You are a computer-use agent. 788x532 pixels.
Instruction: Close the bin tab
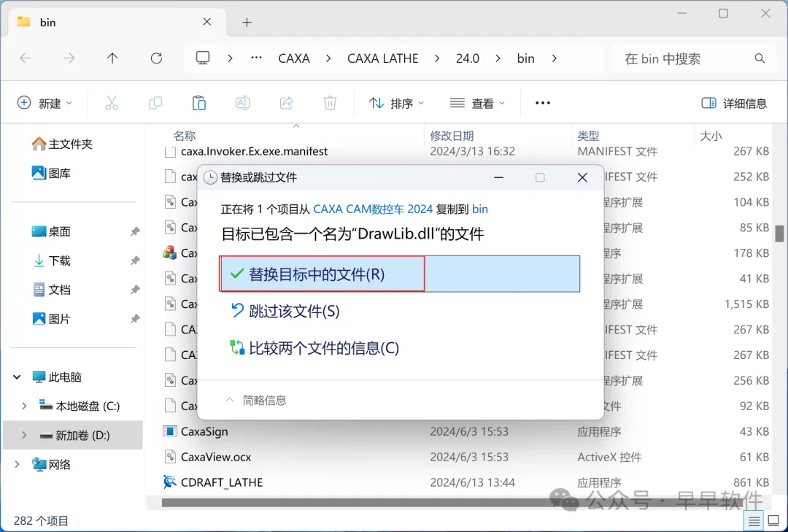click(x=207, y=22)
